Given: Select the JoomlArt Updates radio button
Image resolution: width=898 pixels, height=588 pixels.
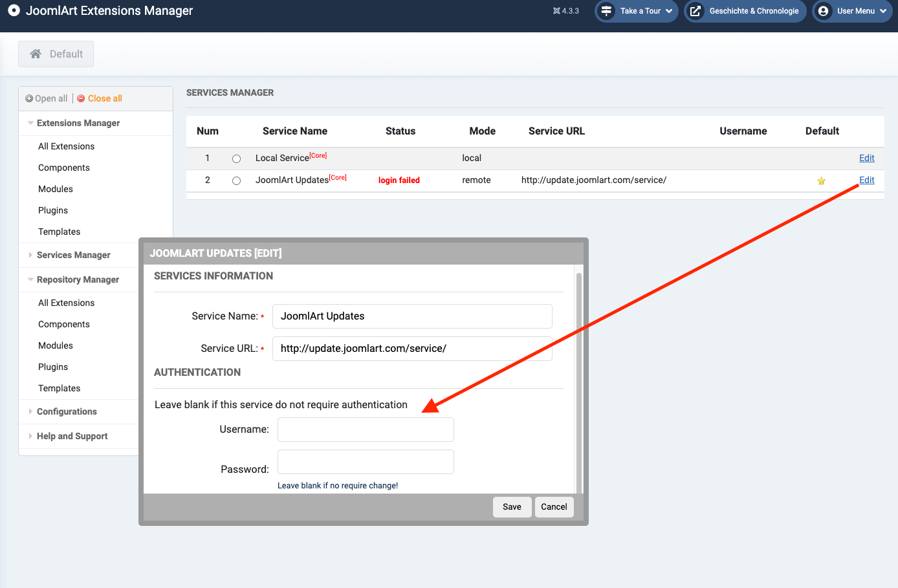Looking at the screenshot, I should [236, 180].
